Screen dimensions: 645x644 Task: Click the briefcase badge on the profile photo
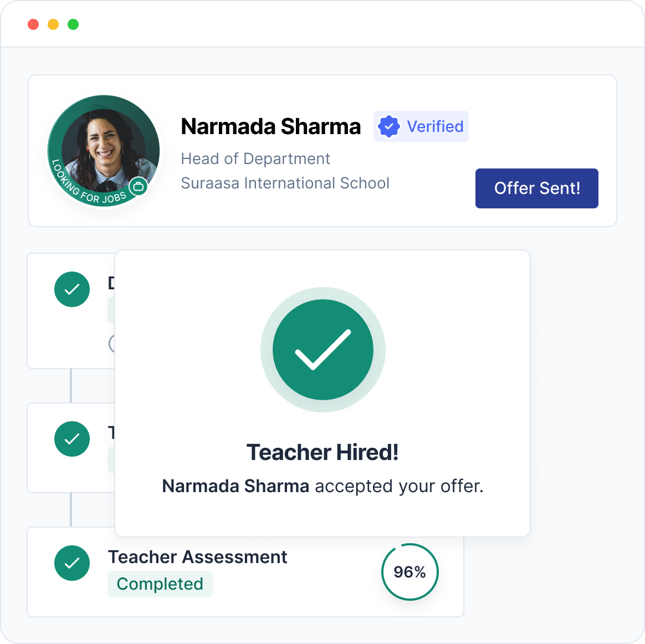[139, 187]
